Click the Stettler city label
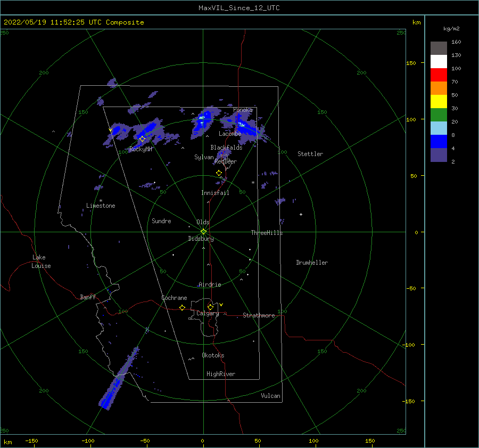The width and height of the screenshot is (479, 448). tap(310, 154)
